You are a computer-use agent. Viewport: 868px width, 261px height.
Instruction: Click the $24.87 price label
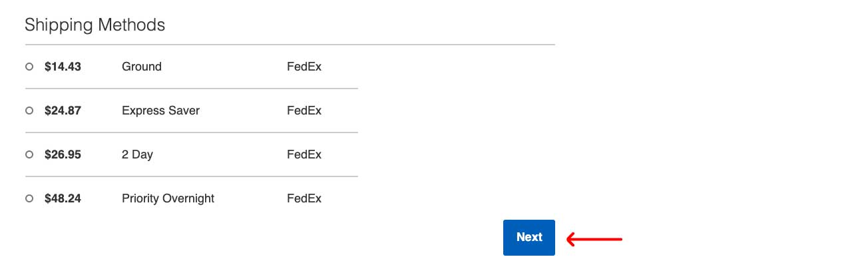tap(63, 111)
